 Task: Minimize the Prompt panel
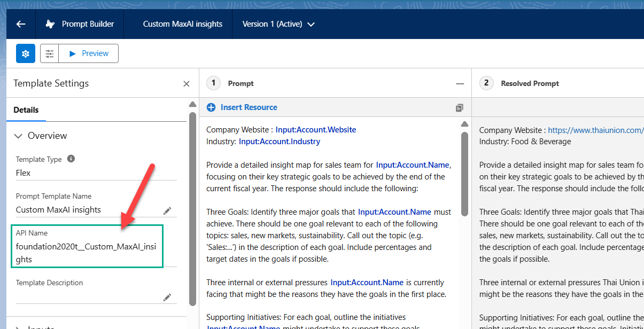coord(460,83)
